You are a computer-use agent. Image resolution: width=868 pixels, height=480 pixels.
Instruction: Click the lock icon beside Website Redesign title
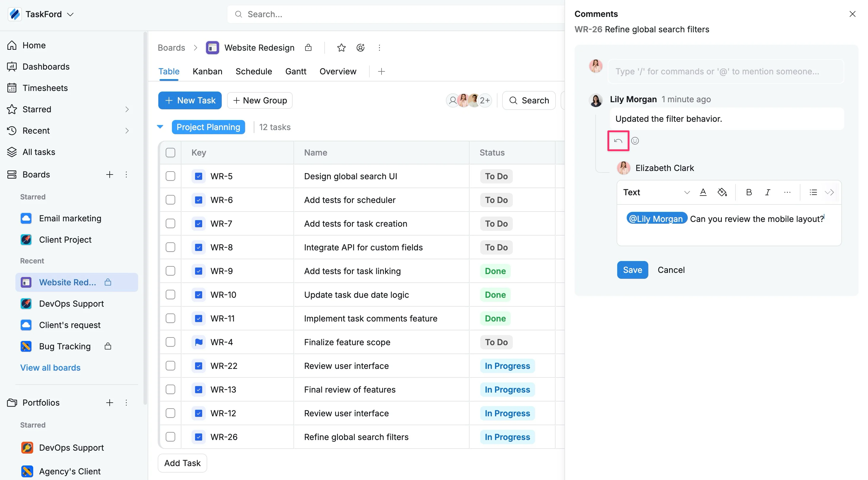tap(308, 48)
